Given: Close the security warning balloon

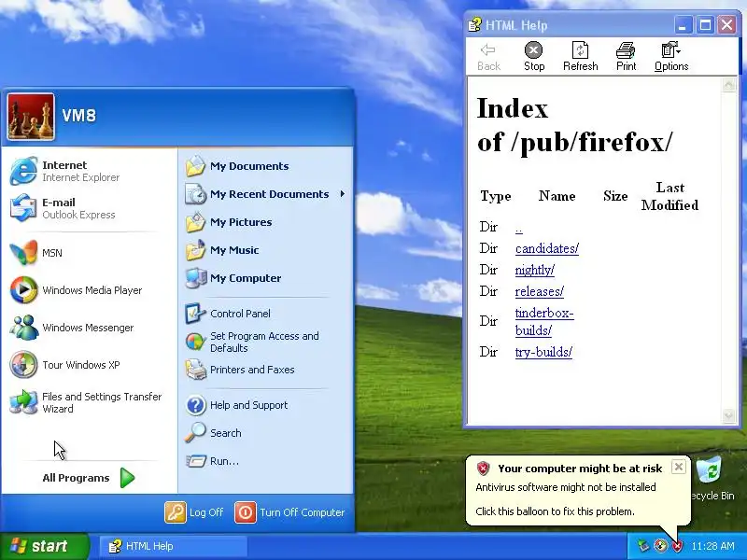Looking at the screenshot, I should 679,467.
